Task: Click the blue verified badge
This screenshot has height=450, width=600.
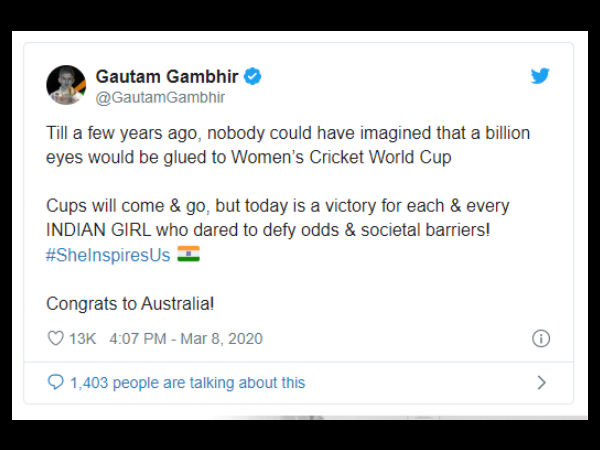Action: tap(255, 77)
